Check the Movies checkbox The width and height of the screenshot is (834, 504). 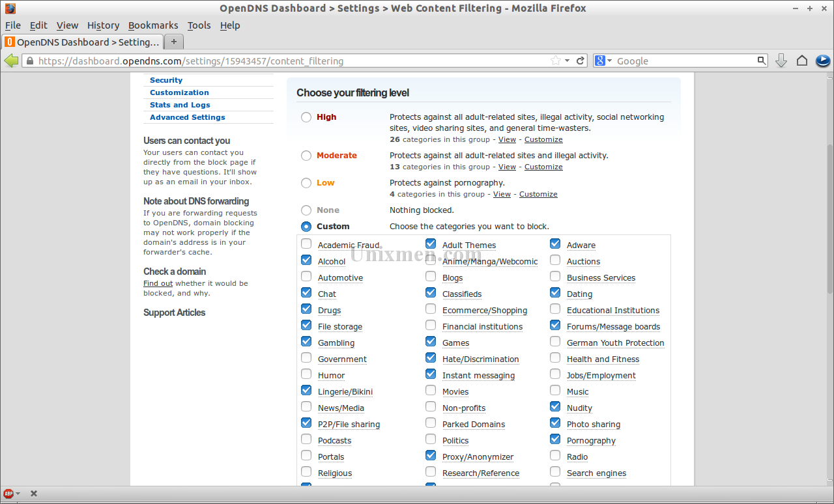431,390
